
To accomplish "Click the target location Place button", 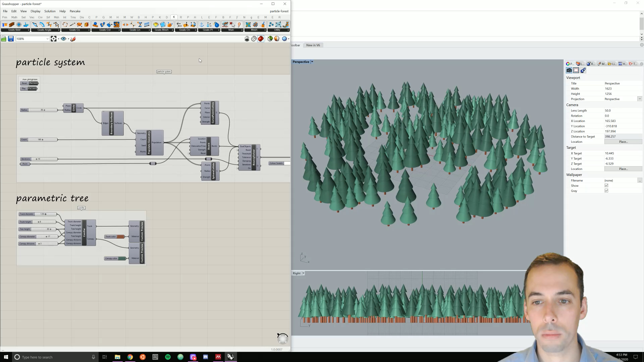I will coord(623,169).
